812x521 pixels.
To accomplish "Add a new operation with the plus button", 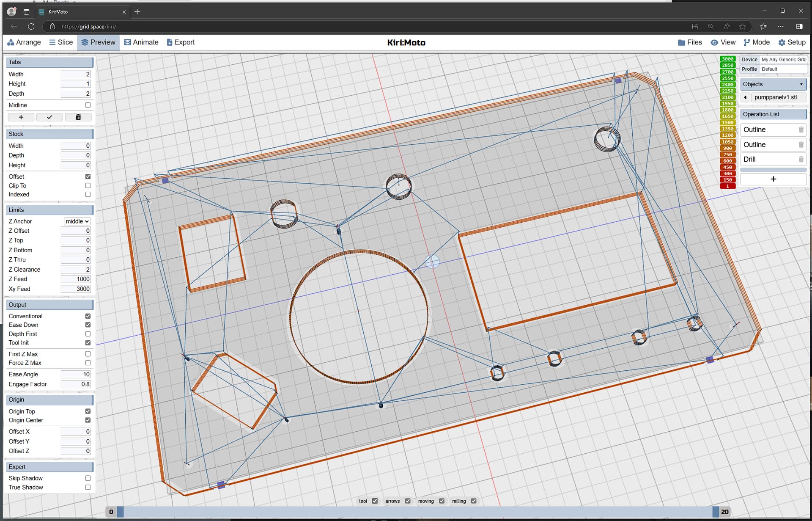I will 773,179.
